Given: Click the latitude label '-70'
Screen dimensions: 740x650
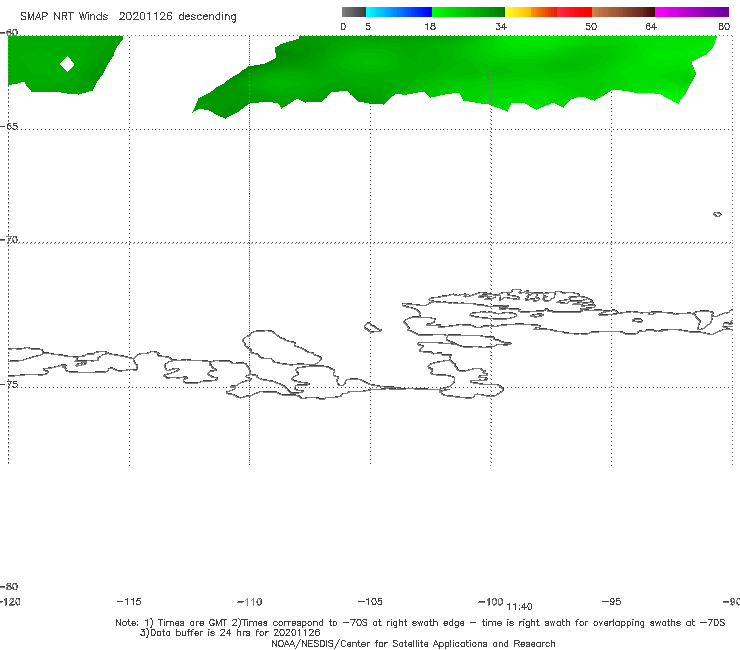Looking at the screenshot, I should coord(9,240).
